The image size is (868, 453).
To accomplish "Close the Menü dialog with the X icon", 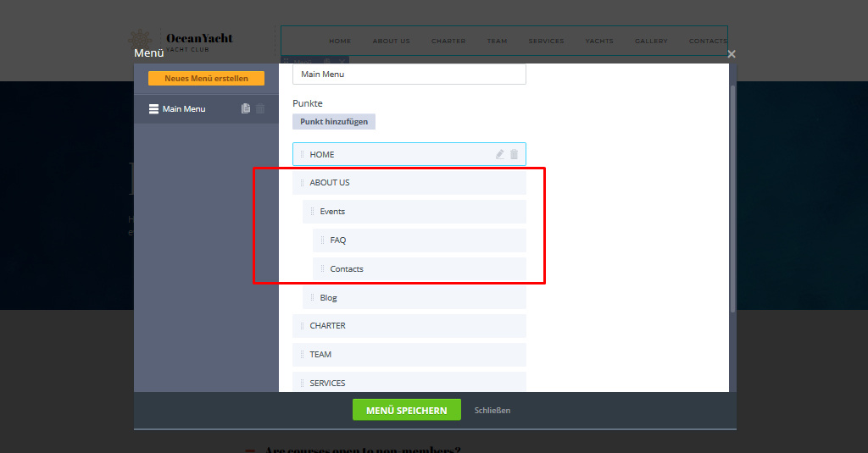I will pos(732,54).
